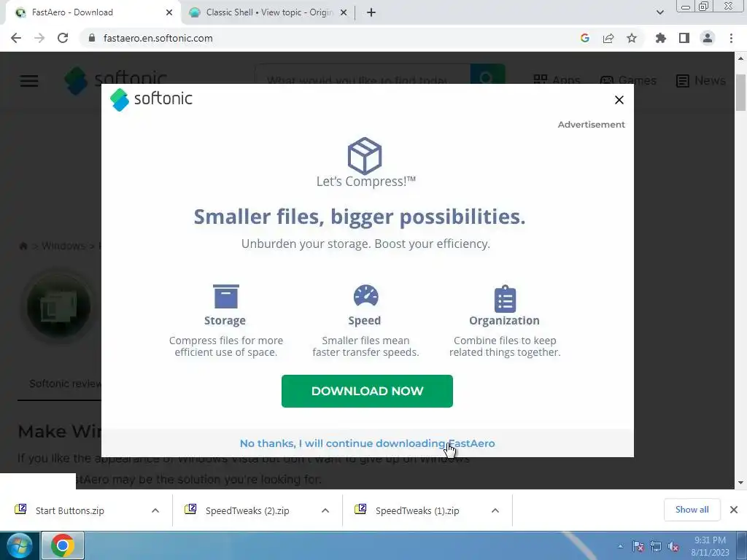Viewport: 747px width, 560px height.
Task: Continue downloading FastAero link
Action: [x=368, y=443]
